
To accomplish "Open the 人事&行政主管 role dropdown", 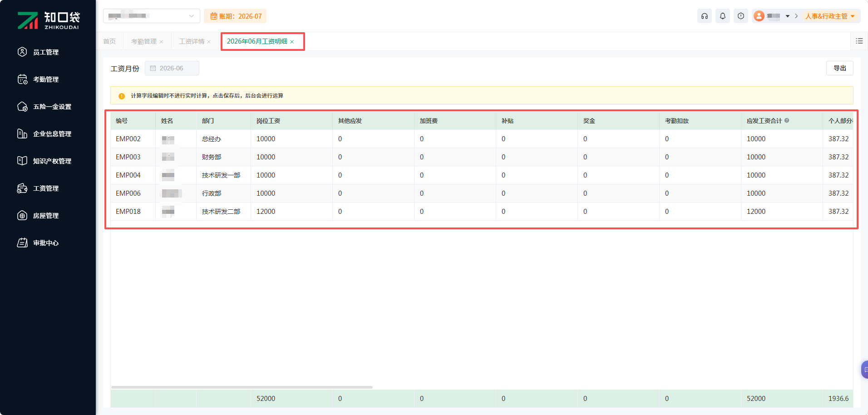I will [x=830, y=16].
